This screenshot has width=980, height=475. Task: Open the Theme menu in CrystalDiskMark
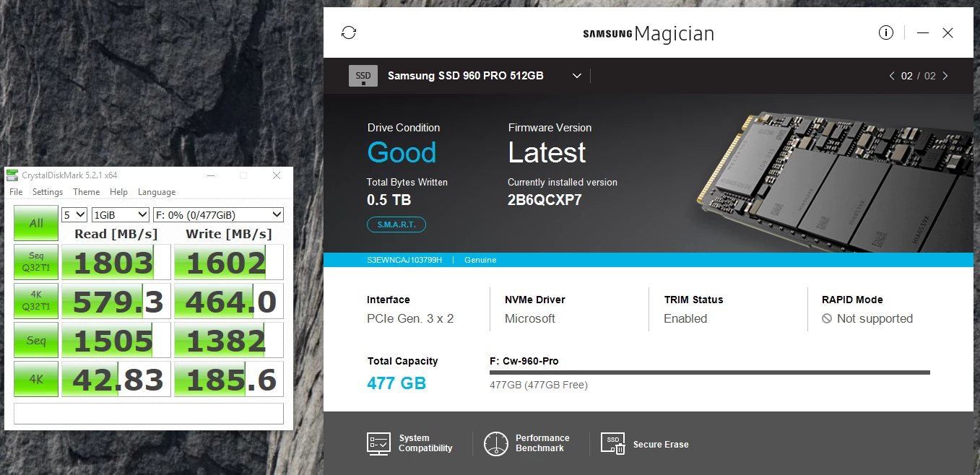[x=87, y=192]
